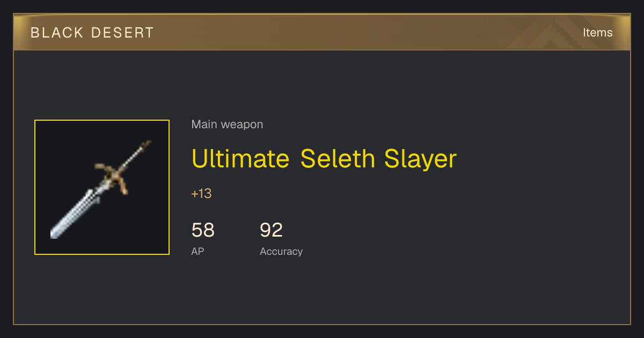Screen dimensions: 644x338
Task: Click the Main weapon category label
Action: pos(227,124)
